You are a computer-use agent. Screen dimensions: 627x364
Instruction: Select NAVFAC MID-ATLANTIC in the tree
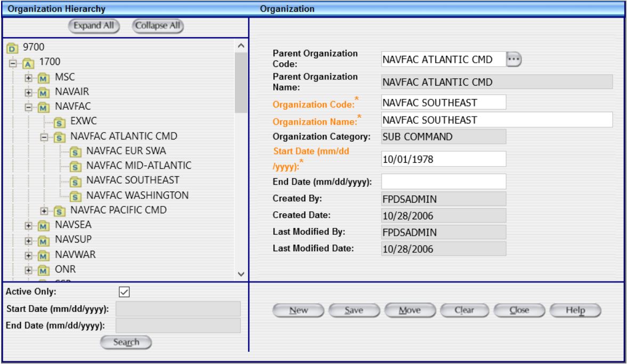point(139,166)
